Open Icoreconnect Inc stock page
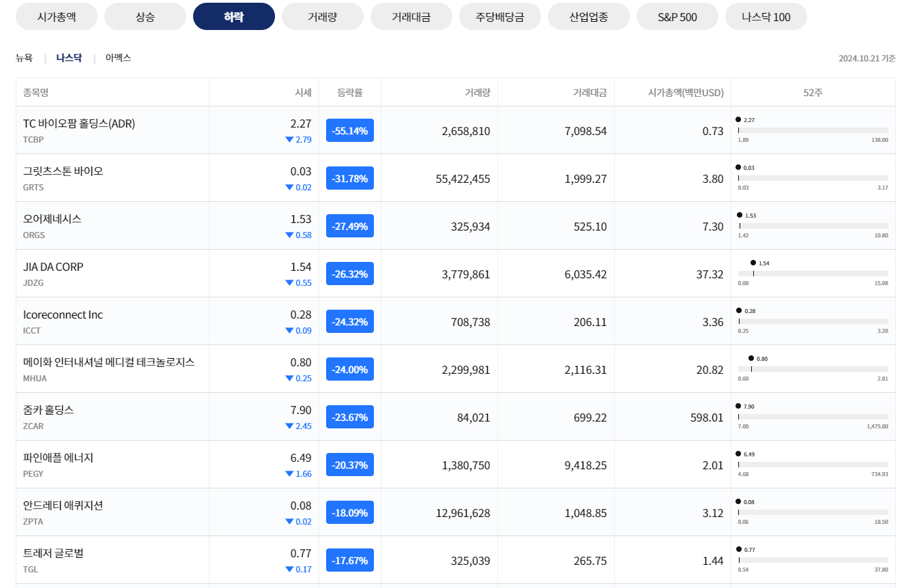This screenshot has height=588, width=902. [63, 314]
